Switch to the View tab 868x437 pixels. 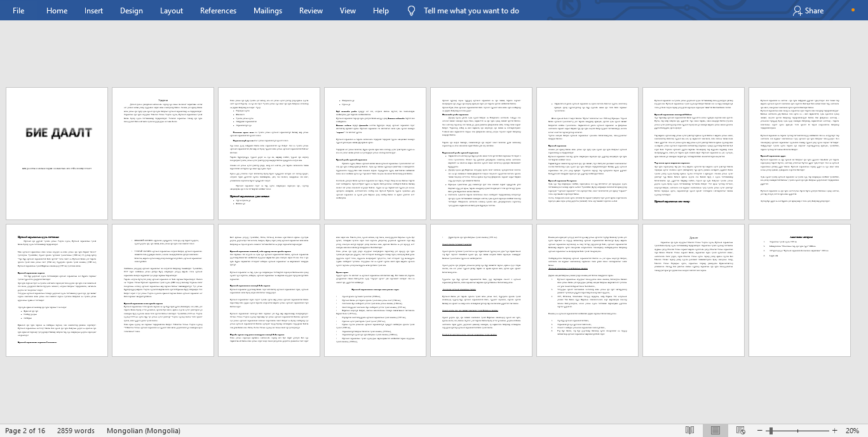348,11
